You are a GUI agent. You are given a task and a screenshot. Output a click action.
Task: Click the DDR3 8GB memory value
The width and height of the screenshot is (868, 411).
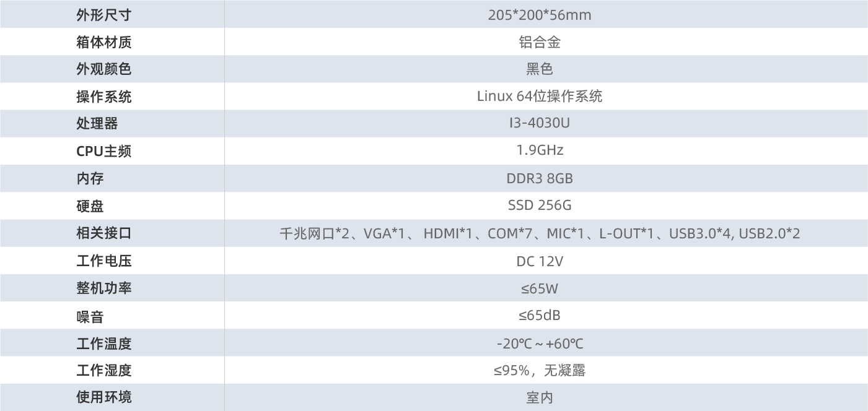pyautogui.click(x=540, y=178)
